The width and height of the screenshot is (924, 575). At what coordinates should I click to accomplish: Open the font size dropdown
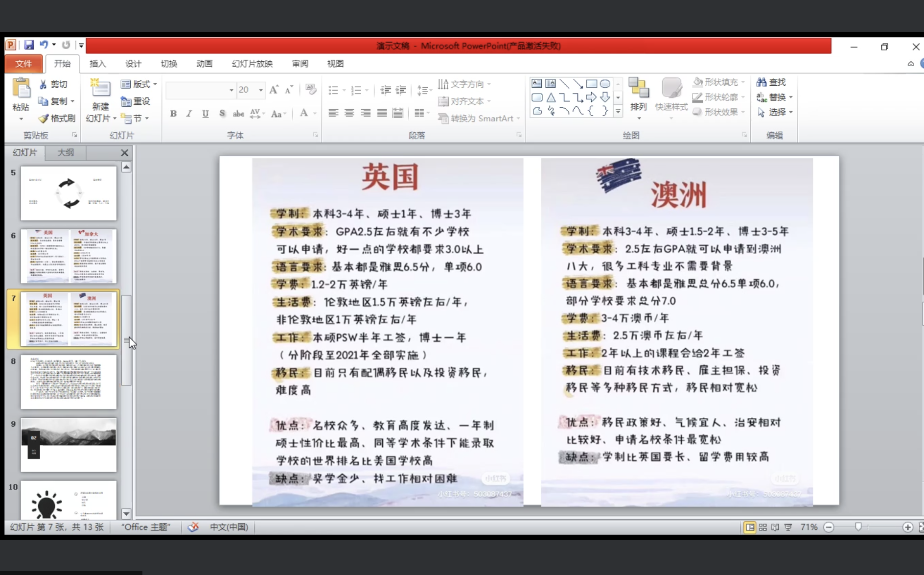click(x=260, y=90)
